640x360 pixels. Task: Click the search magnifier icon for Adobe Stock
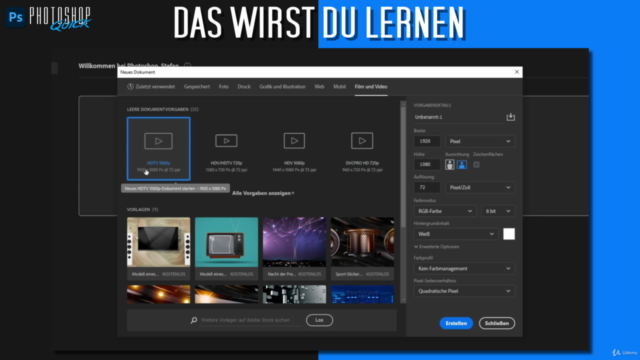point(194,320)
